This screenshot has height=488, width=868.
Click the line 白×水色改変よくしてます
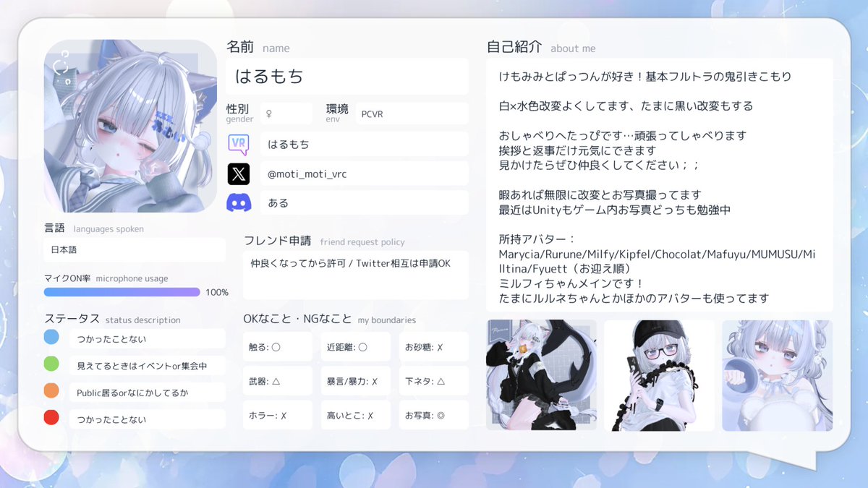pos(626,106)
